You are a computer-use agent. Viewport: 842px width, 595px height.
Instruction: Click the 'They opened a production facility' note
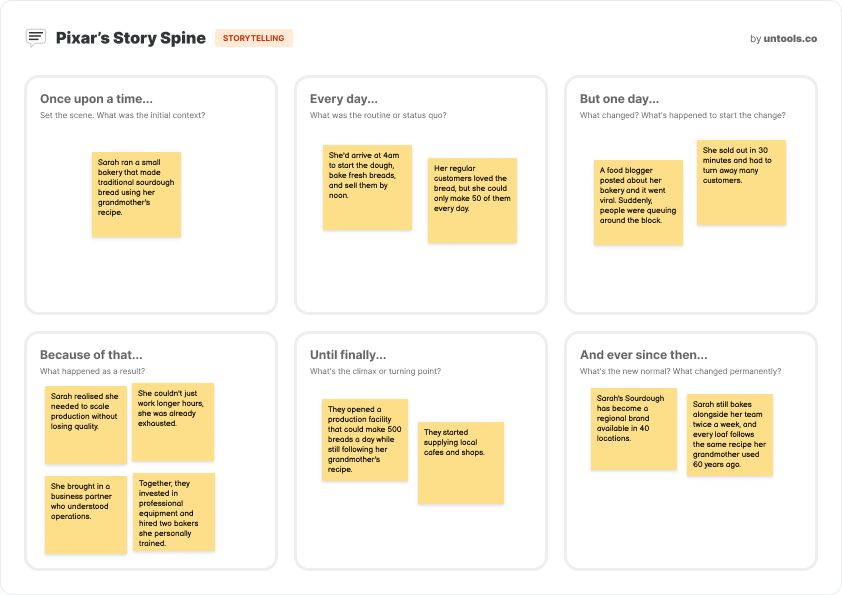[x=364, y=440]
